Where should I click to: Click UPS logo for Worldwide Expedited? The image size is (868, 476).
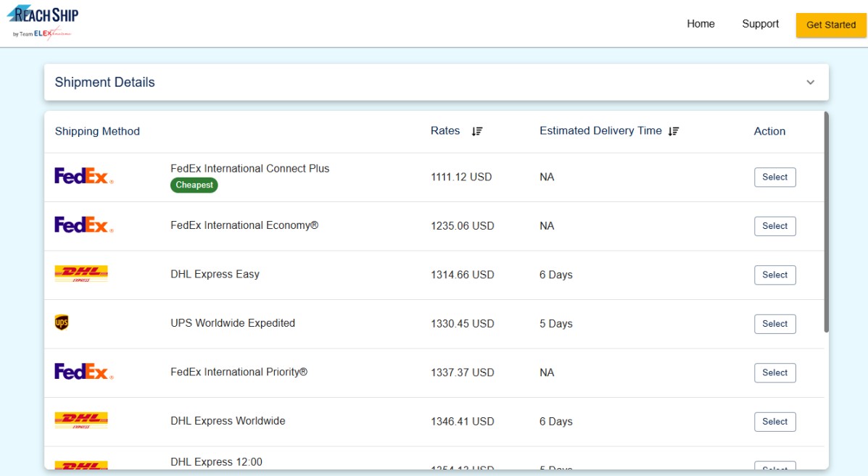(62, 322)
